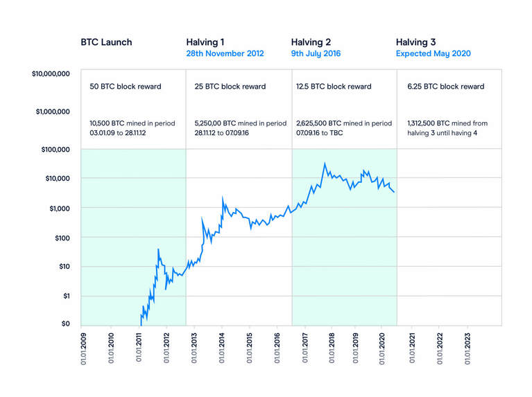Select the '25 BTC block reward' label

(230, 87)
